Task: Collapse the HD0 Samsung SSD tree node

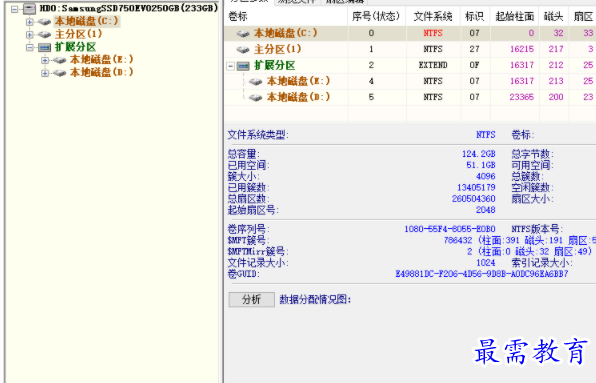Action: point(14,9)
